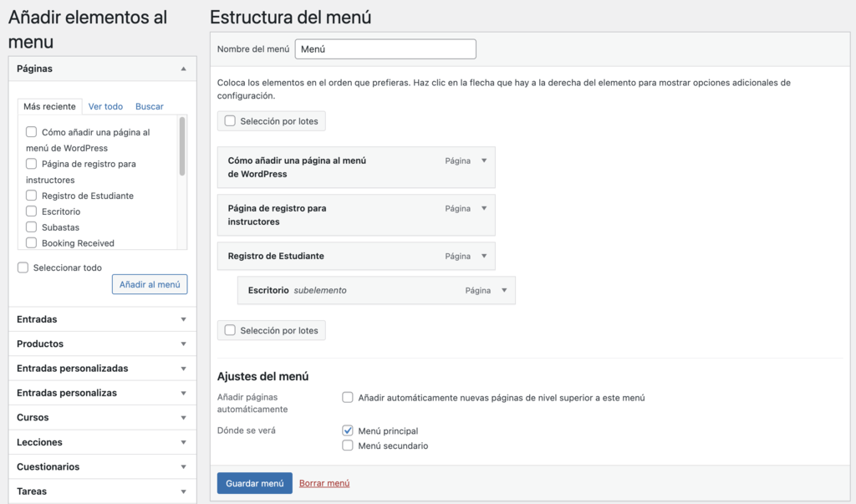
Task: Switch to the Ver todo tab
Action: pyautogui.click(x=105, y=106)
